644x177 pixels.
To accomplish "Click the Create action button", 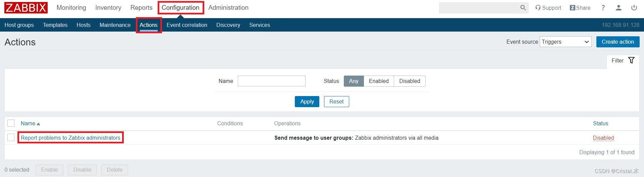I will pos(618,42).
